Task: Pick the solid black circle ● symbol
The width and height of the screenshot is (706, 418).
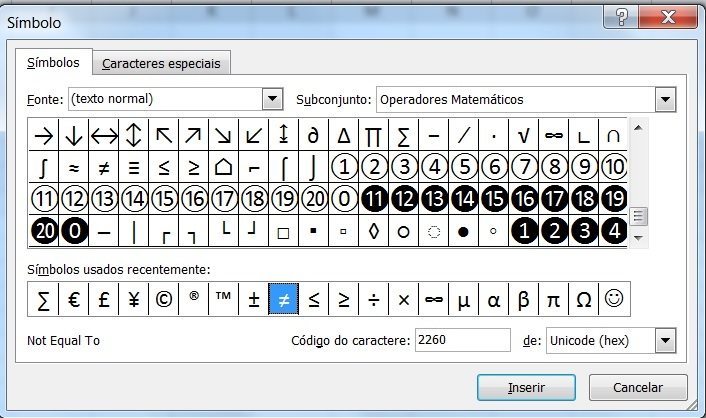Action: click(x=464, y=231)
